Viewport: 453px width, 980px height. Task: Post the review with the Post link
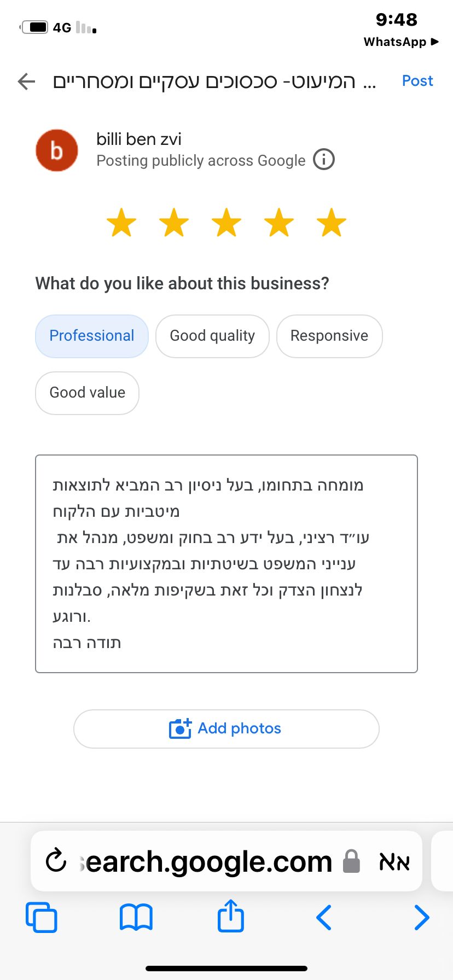point(417,81)
